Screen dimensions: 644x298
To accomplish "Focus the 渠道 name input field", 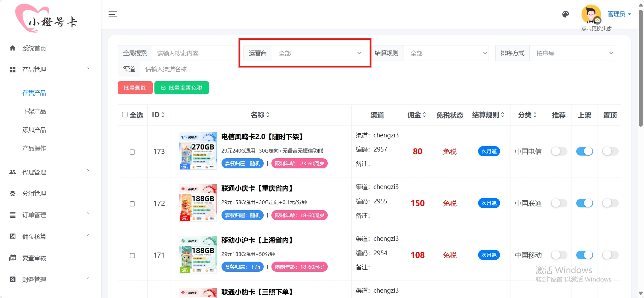I will point(188,69).
